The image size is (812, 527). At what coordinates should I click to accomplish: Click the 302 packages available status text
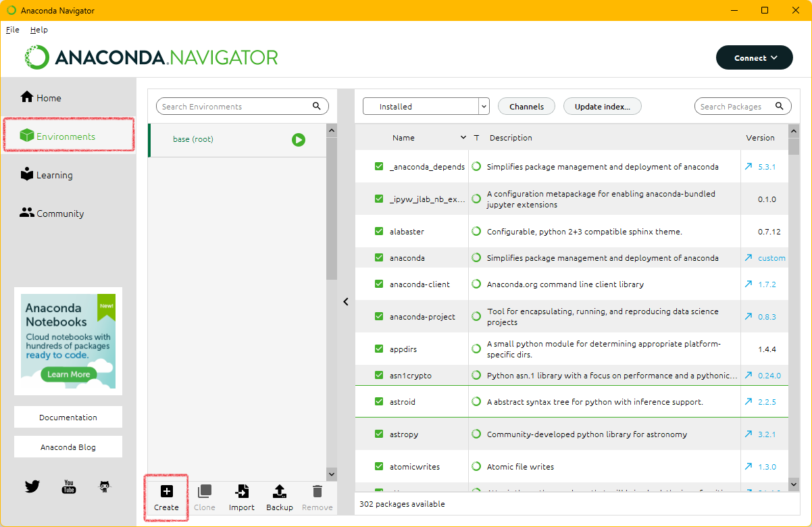click(402, 504)
